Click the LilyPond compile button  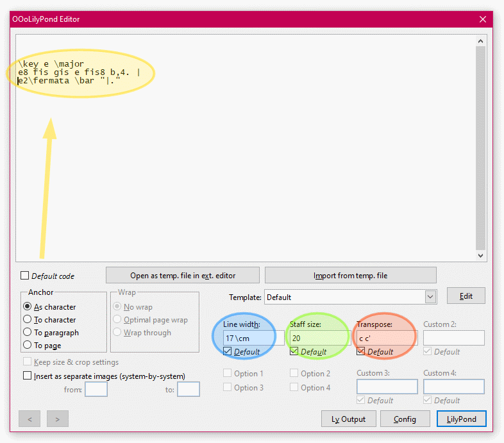coord(461,419)
